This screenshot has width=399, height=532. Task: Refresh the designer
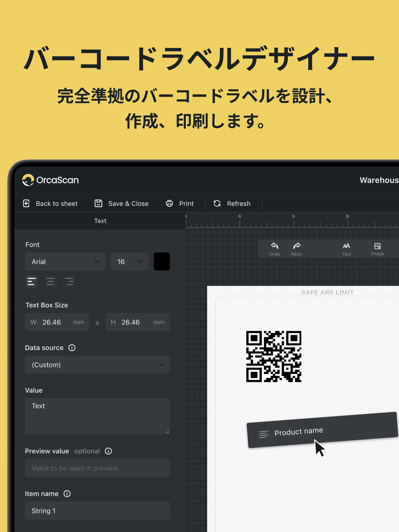(x=232, y=203)
